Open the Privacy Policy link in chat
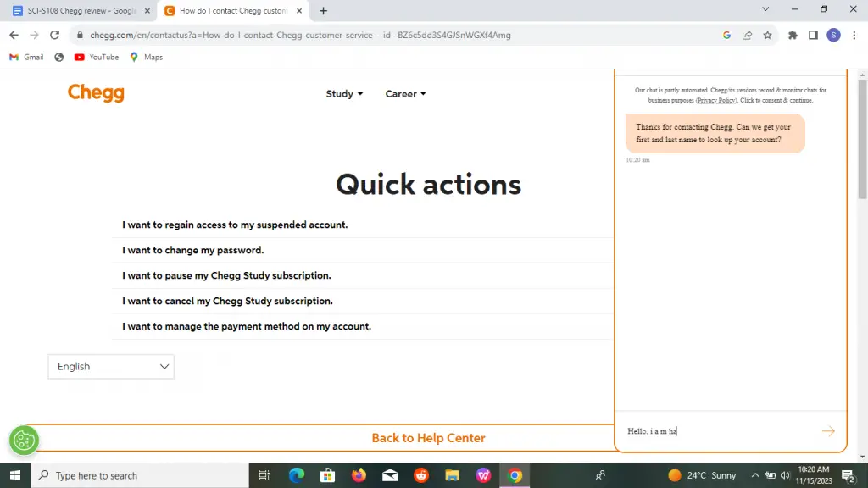Screen dimensions: 868x488 tap(716, 100)
